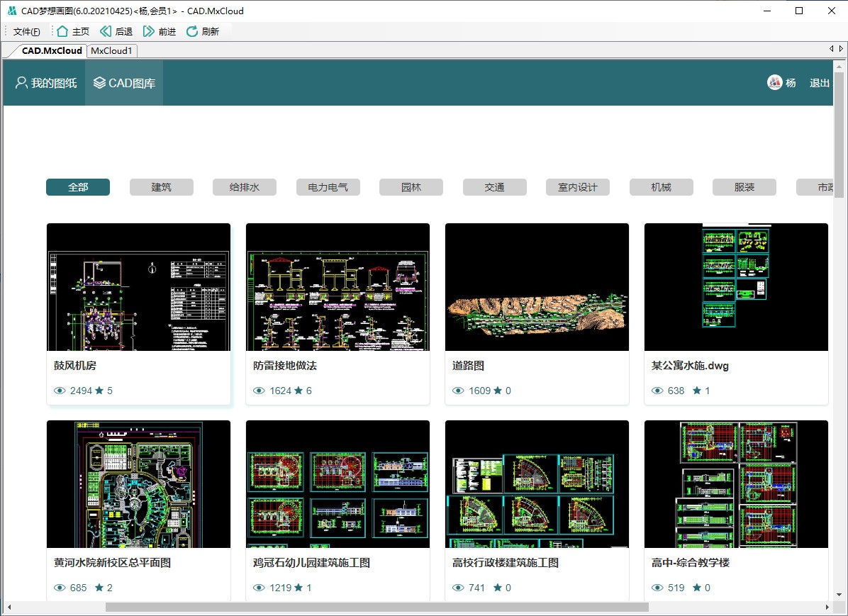Viewport: 848px width, 616px height.
Task: Select the 园林 category filter
Action: click(x=411, y=187)
